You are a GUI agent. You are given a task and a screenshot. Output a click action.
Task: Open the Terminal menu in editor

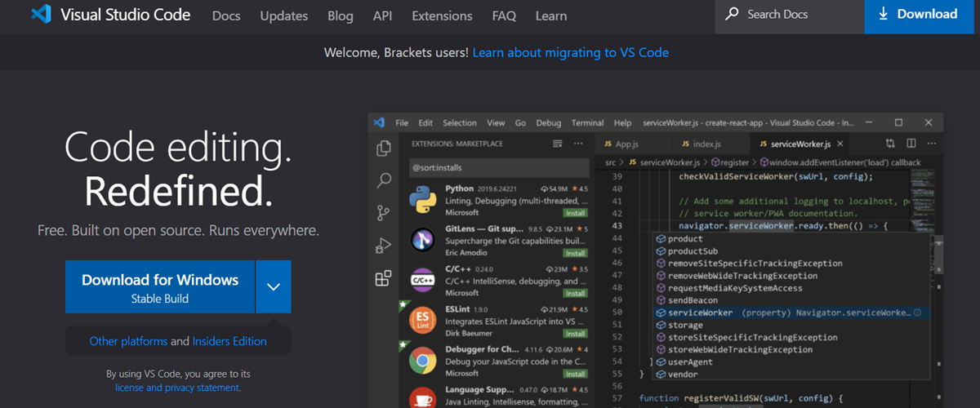[x=587, y=123]
